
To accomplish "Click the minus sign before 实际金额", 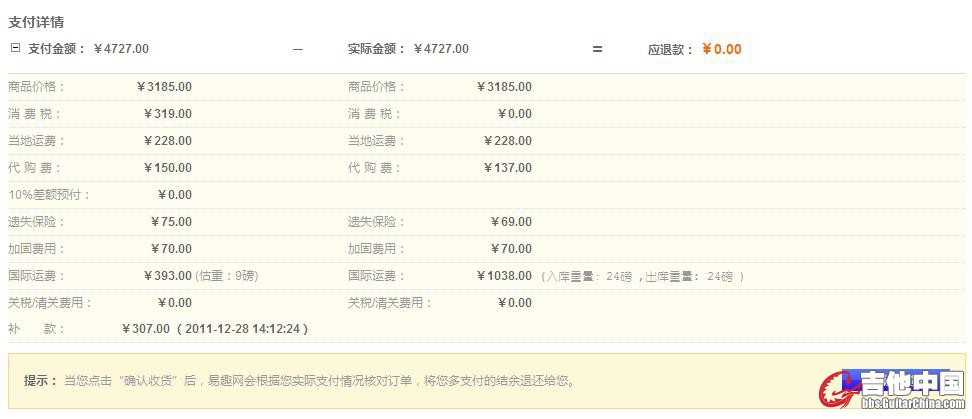I will pyautogui.click(x=297, y=49).
